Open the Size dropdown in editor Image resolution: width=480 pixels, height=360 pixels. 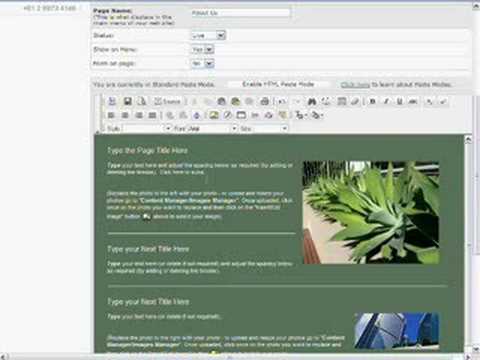coord(270,128)
